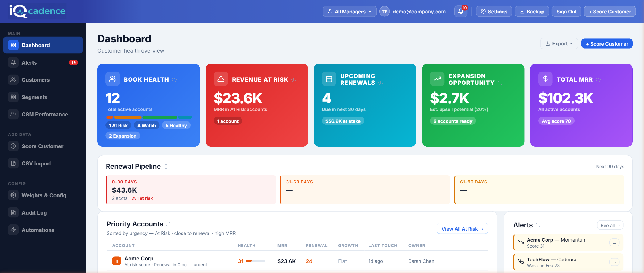This screenshot has width=644, height=273.
Task: Click See all in the Alerts panel
Action: (610, 225)
